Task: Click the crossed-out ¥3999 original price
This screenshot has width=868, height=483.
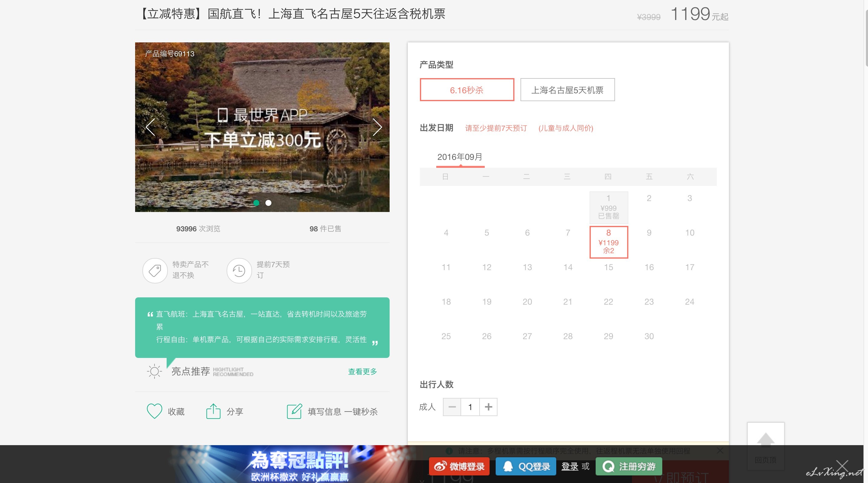Action: pyautogui.click(x=649, y=17)
